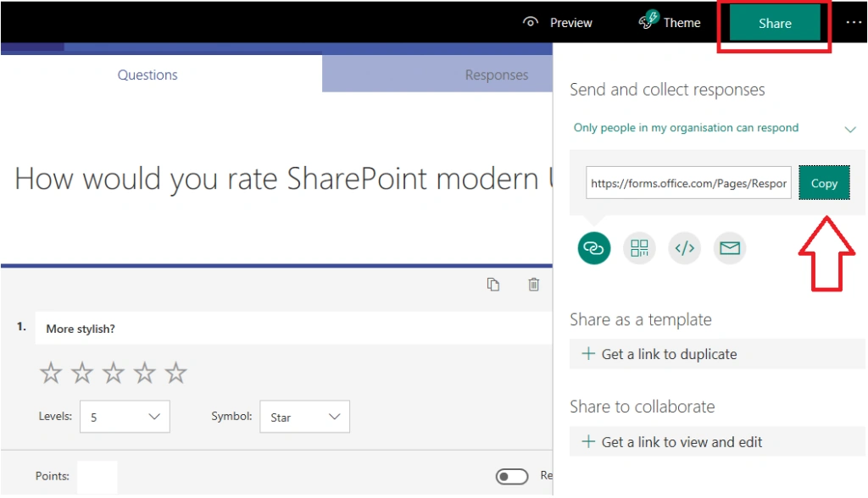868x498 pixels.
Task: Click the copy question icon
Action: coord(493,285)
